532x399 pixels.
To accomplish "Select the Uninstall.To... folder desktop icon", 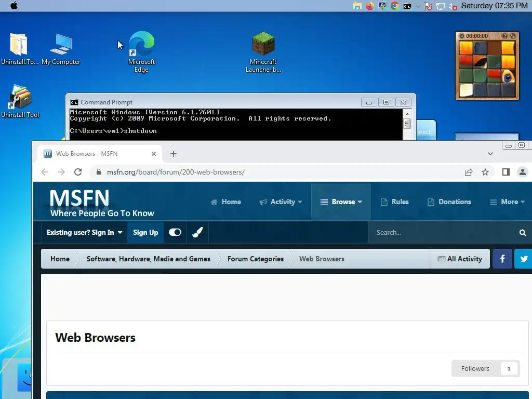I will (x=20, y=48).
